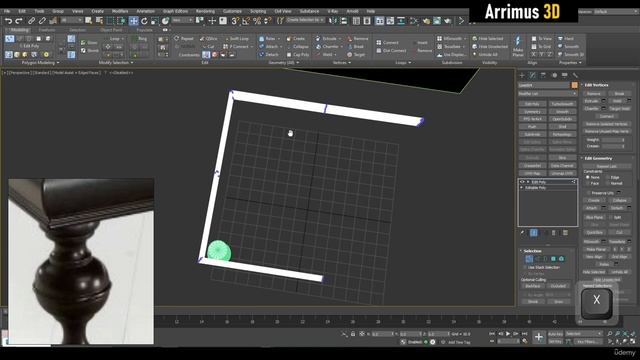The image size is (640, 360).
Task: Enable the Preserve UVs checkbox
Action: point(589,193)
